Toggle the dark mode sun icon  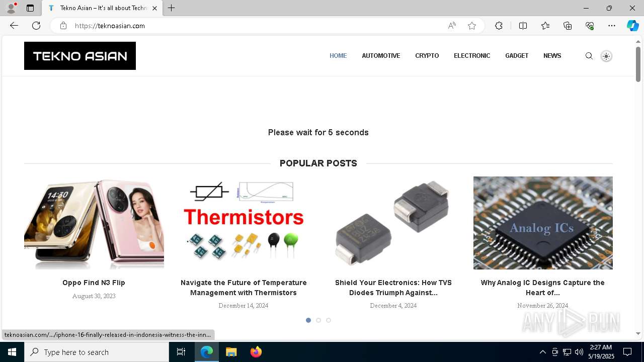(606, 56)
